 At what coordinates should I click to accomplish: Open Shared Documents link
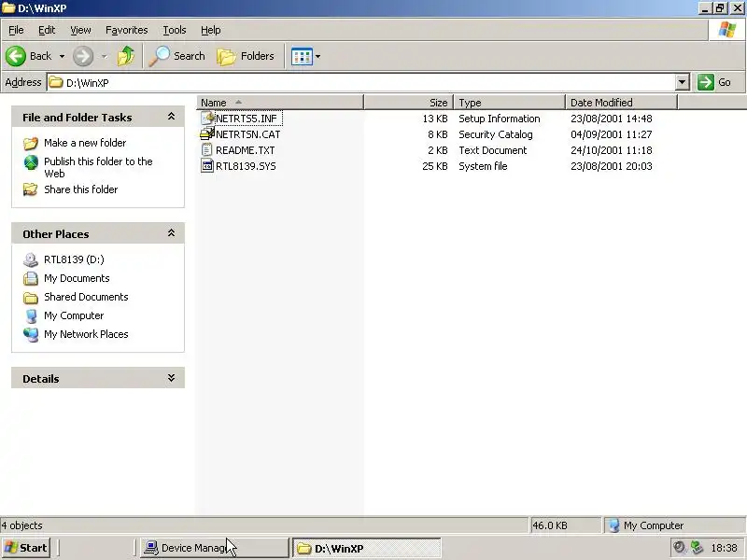[x=86, y=297]
